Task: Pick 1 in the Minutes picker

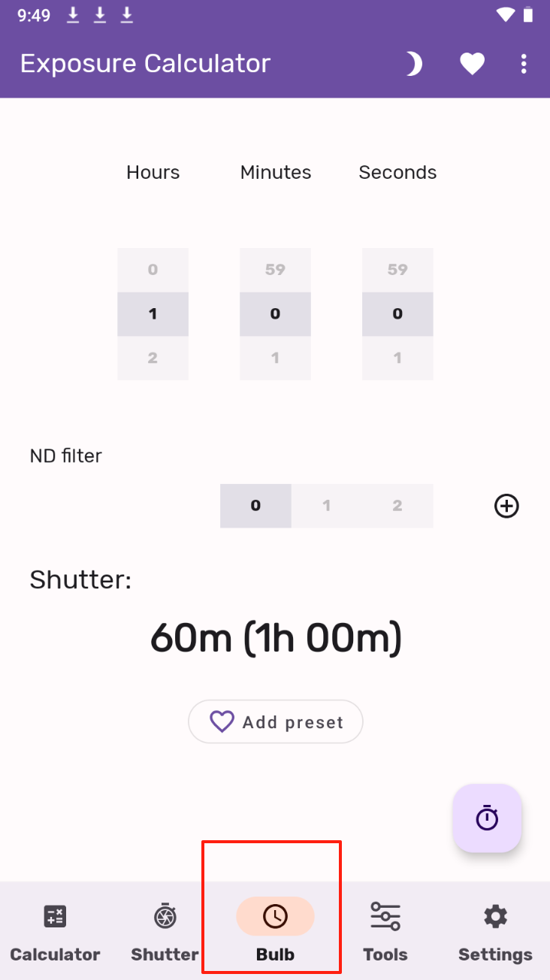Action: click(275, 358)
